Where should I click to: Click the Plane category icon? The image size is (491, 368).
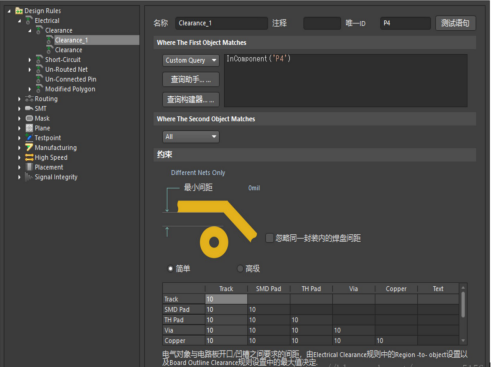(29, 128)
